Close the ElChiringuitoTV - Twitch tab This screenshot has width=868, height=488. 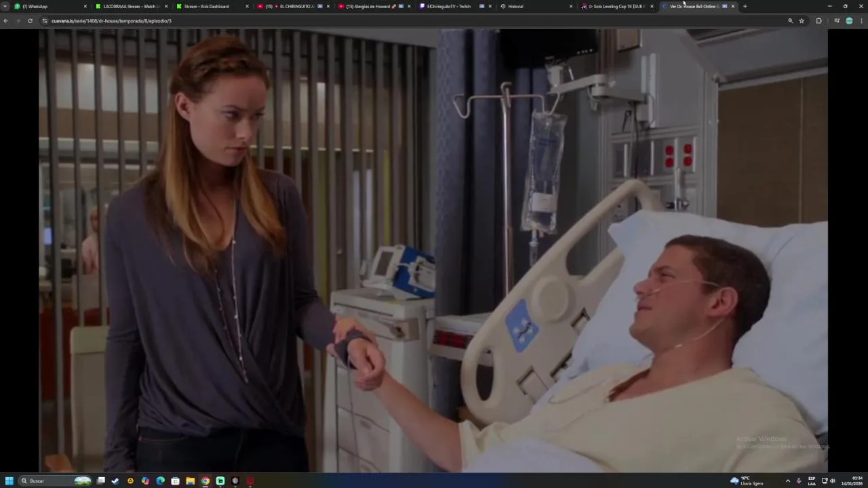[490, 6]
